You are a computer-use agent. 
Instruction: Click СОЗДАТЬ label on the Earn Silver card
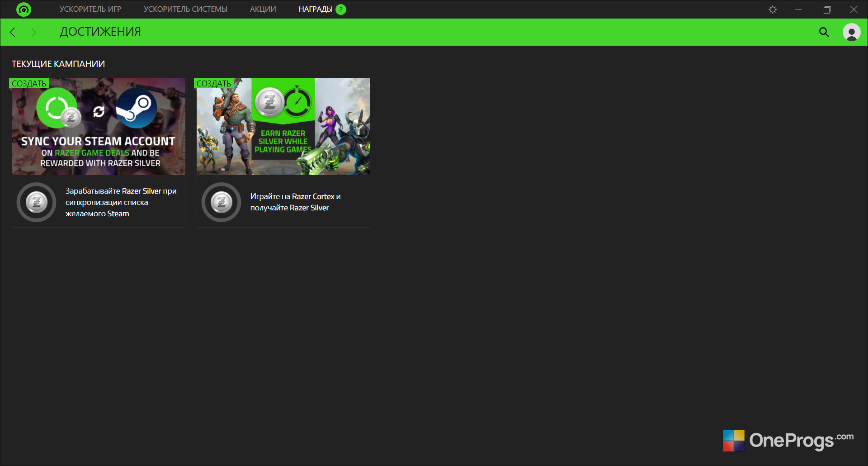click(214, 83)
